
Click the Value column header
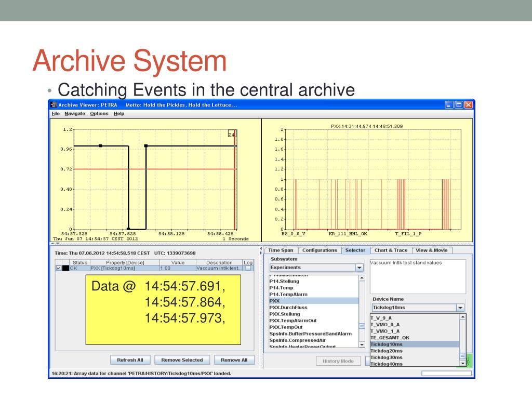pos(178,262)
